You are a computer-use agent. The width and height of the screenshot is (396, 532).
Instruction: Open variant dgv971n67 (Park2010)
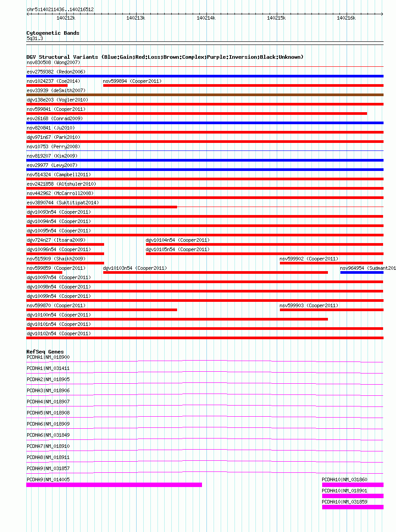tap(53, 137)
